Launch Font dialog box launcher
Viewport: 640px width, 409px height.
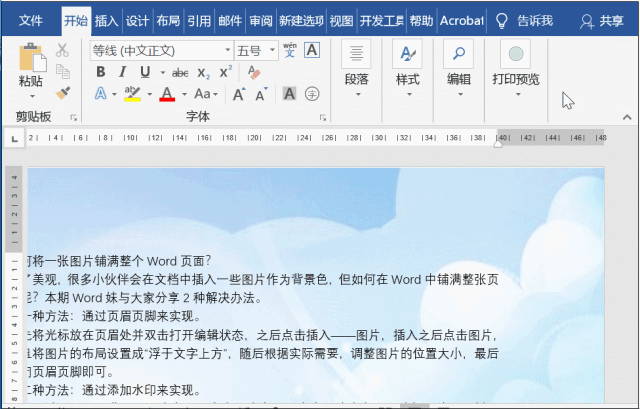[322, 118]
